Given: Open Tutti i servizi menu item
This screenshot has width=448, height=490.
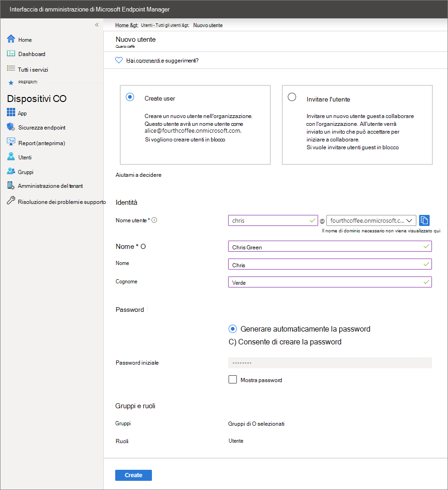Looking at the screenshot, I should click(33, 70).
